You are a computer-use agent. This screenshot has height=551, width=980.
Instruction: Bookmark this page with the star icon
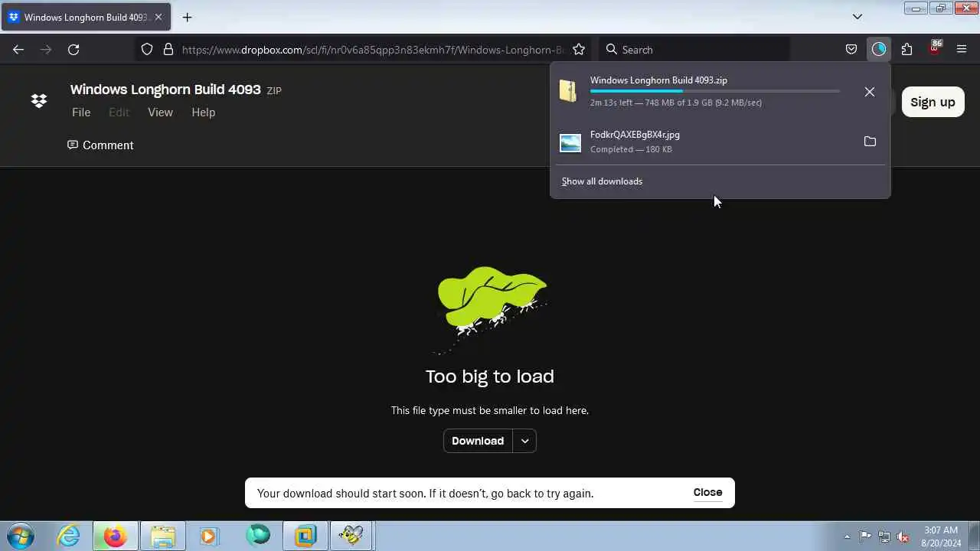tap(579, 49)
